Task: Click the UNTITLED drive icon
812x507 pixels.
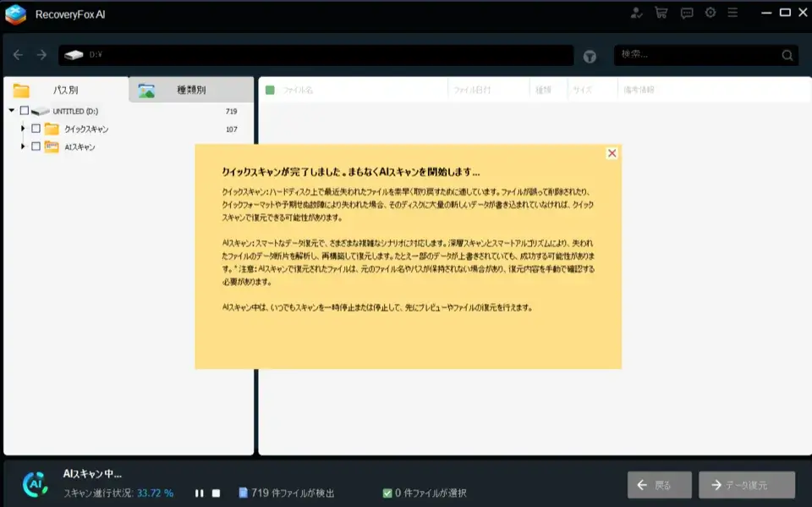Action: pyautogui.click(x=41, y=111)
